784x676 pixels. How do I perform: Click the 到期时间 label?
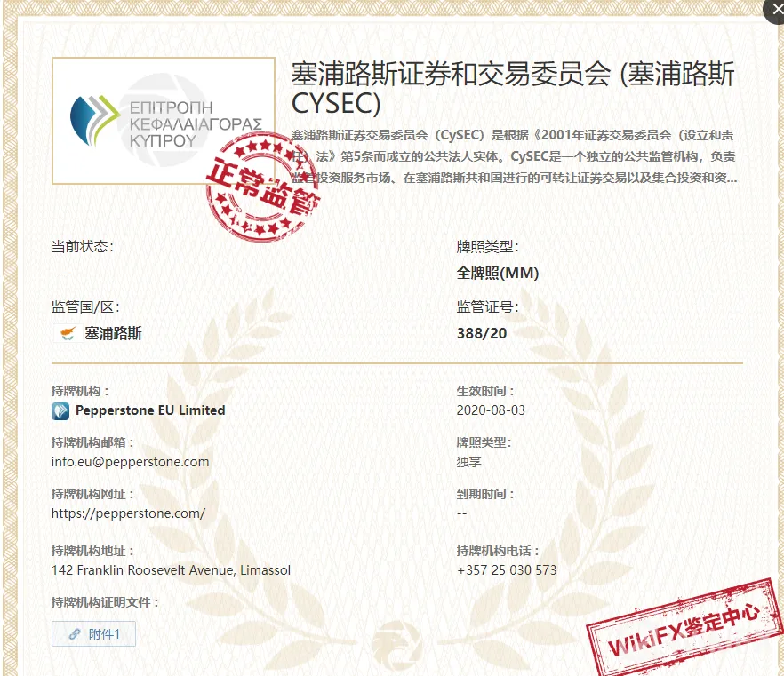(x=485, y=494)
